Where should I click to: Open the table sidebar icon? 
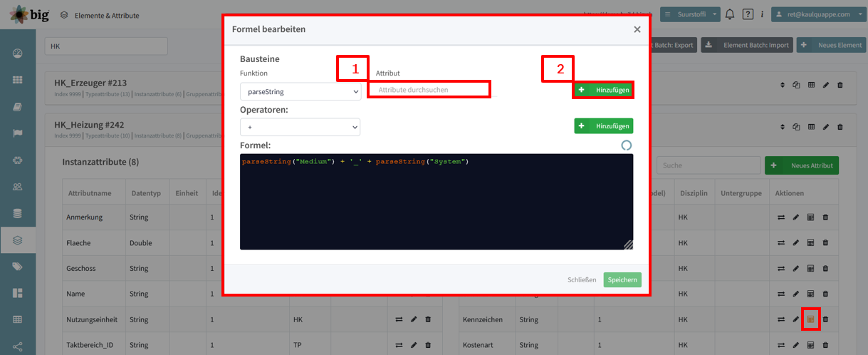tap(18, 319)
